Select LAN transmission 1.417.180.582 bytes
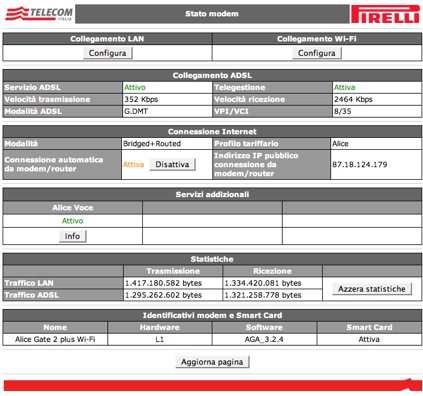 tap(163, 283)
